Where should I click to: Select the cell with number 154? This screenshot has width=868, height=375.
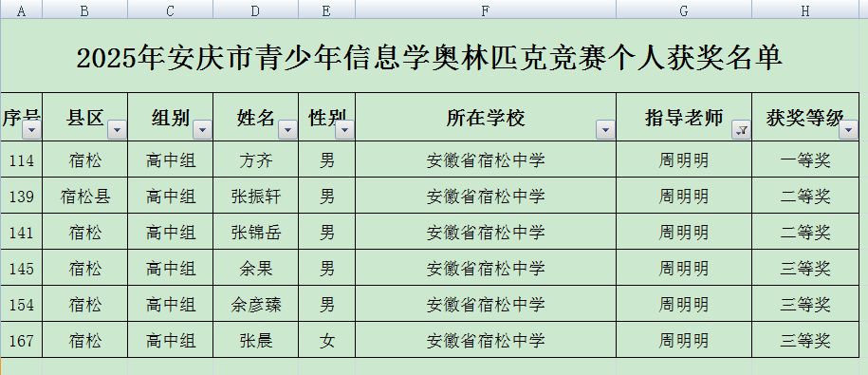pos(21,304)
